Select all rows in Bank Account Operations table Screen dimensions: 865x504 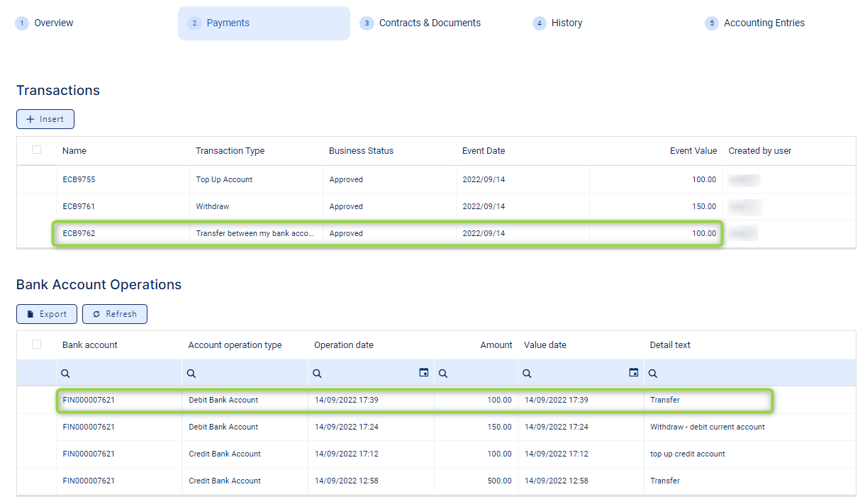point(37,345)
